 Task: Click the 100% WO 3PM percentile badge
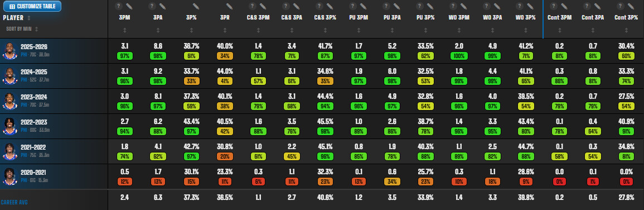pos(459,56)
